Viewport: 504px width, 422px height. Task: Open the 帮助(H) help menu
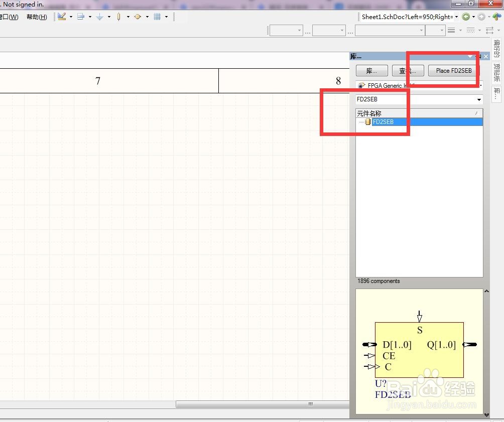[37, 17]
